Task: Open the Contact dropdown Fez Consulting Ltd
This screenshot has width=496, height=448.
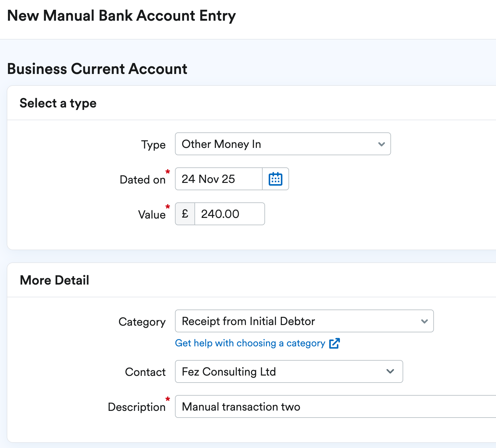Action: [x=289, y=372]
